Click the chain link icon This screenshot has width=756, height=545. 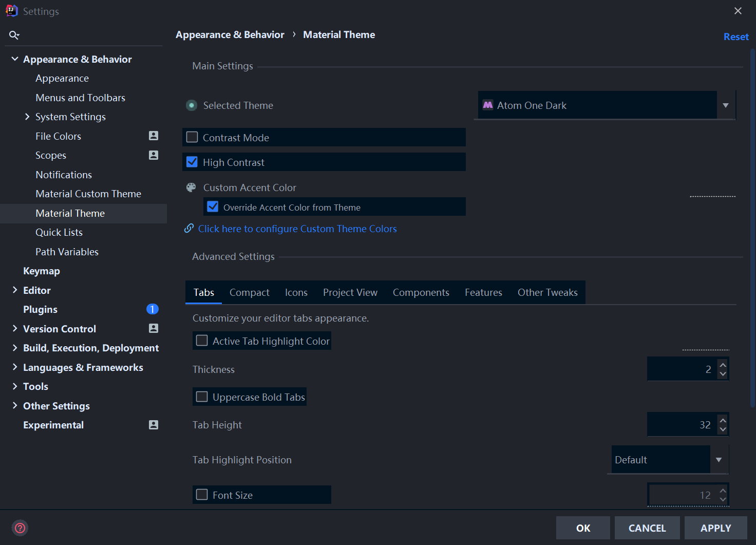189,228
